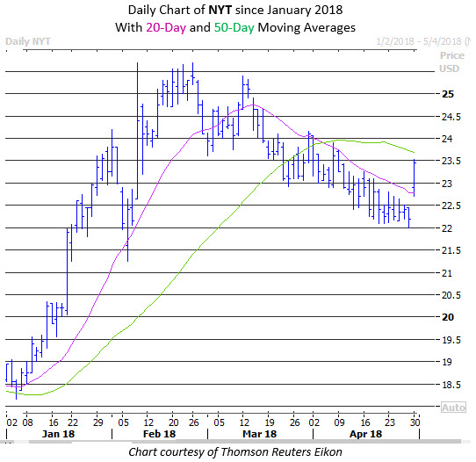Click the last price bar on April 30
476x462 pixels.
414,177
